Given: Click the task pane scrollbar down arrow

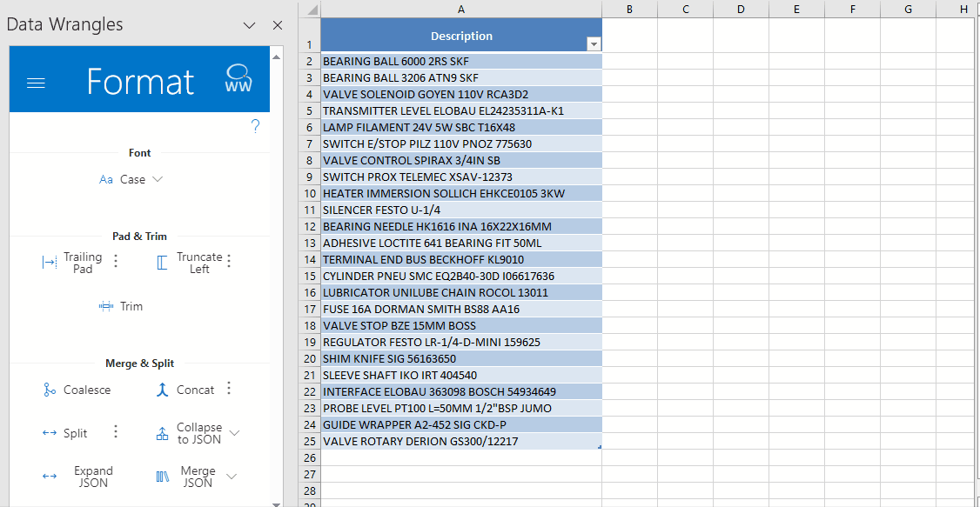Looking at the screenshot, I should (x=276, y=503).
